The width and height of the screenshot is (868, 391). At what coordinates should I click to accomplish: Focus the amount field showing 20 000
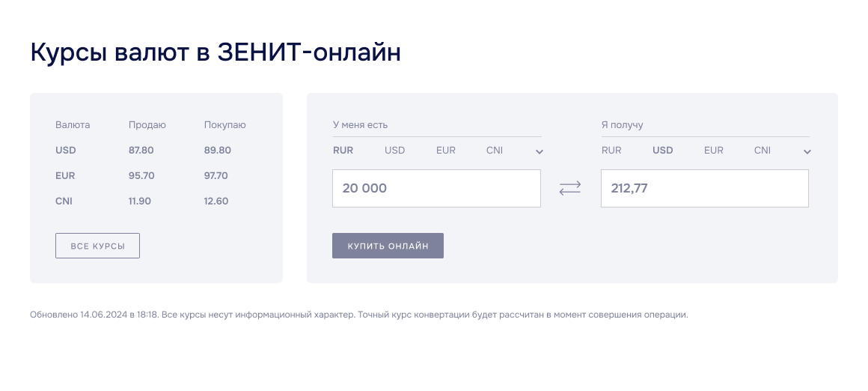pos(436,189)
